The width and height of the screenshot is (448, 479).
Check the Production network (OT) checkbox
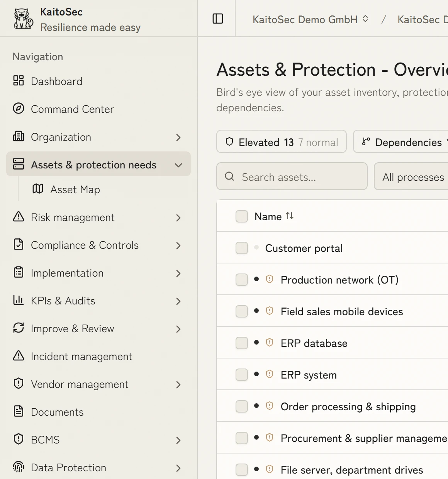[x=242, y=280]
